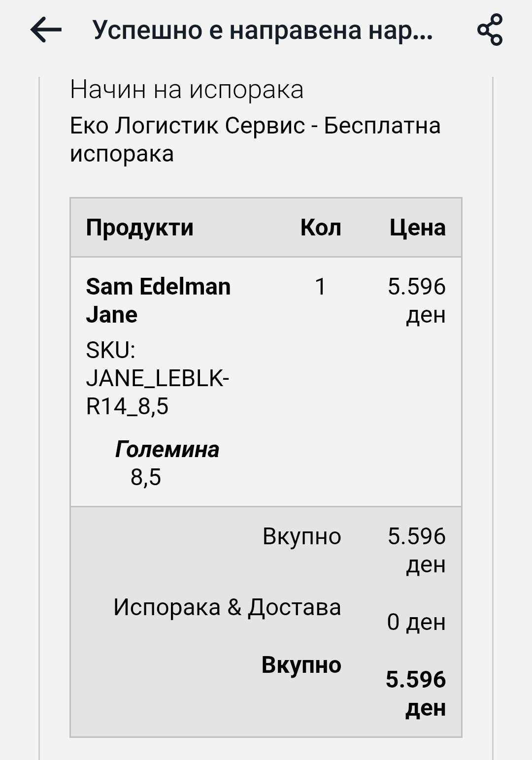Viewport: 532px width, 760px height.
Task: Tap the "Продукти" column header
Action: pyautogui.click(x=139, y=228)
